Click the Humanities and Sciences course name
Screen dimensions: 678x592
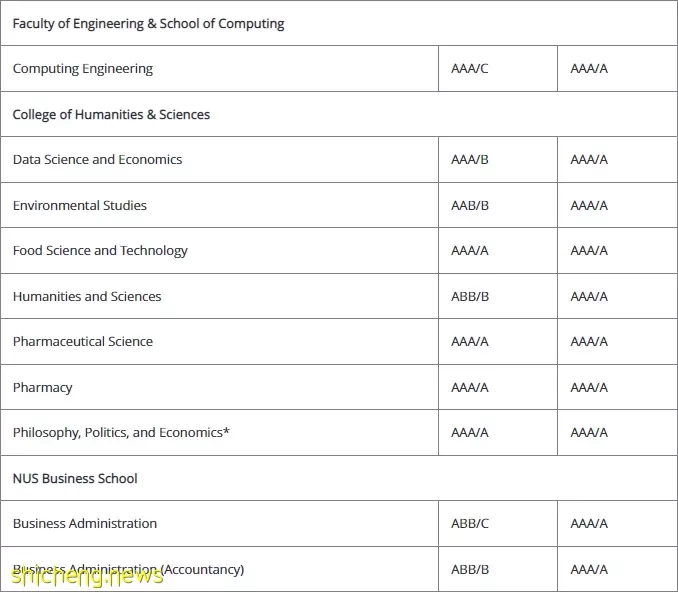coord(87,296)
